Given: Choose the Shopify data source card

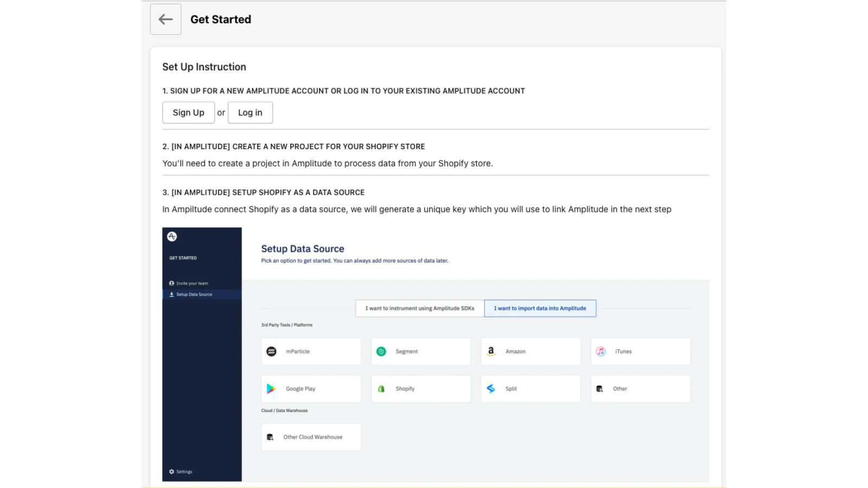Looking at the screenshot, I should (421, 389).
